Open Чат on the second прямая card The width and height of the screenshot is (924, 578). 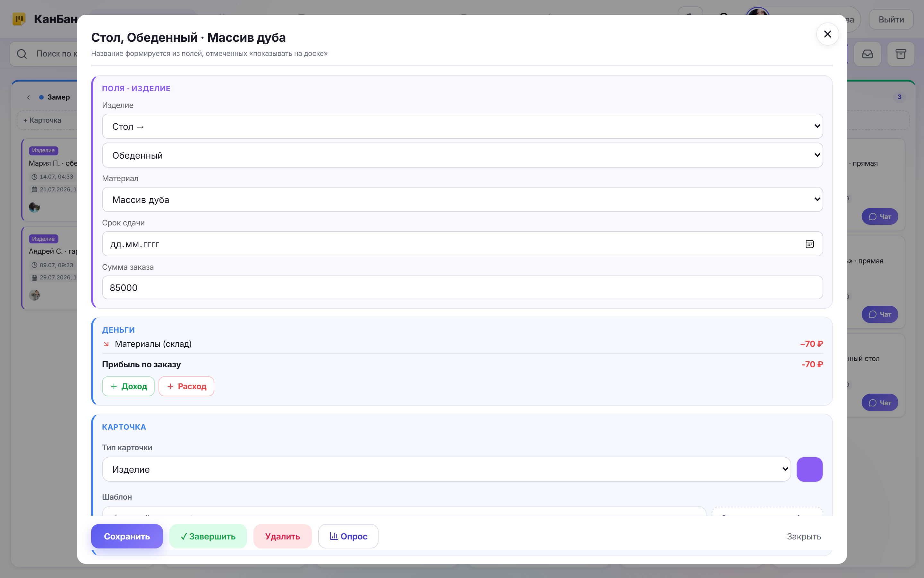[880, 314]
